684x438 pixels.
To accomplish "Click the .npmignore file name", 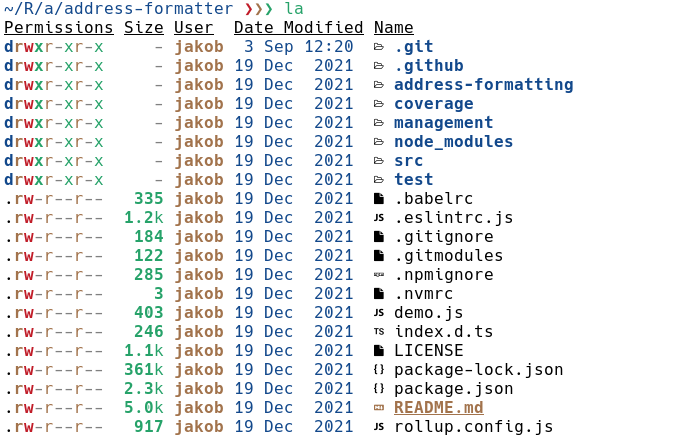I will pyautogui.click(x=444, y=275).
